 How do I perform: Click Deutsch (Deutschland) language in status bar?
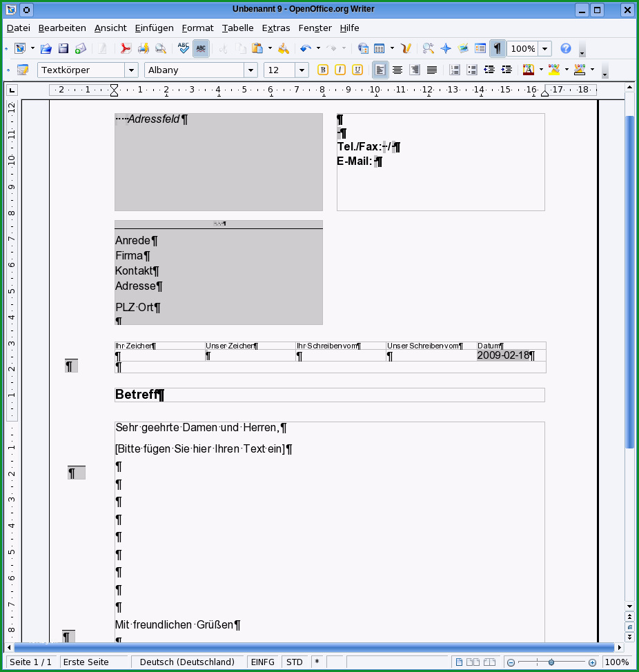(187, 662)
